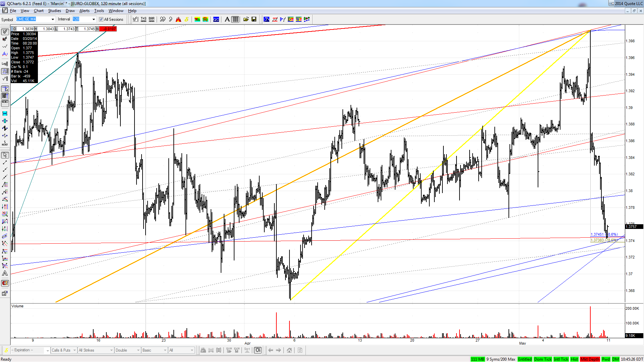Viewport: 644px width, 362px height.
Task: Expand the Symbol dropdown
Action: click(x=53, y=19)
